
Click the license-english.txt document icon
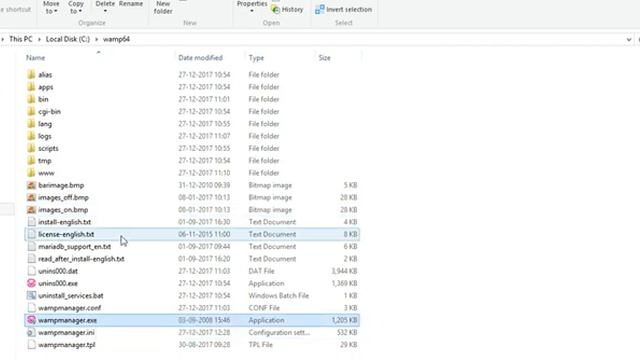31,234
